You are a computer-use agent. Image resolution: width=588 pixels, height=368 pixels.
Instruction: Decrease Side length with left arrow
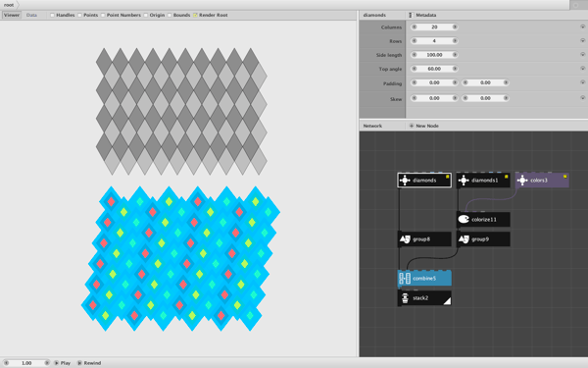pos(414,55)
